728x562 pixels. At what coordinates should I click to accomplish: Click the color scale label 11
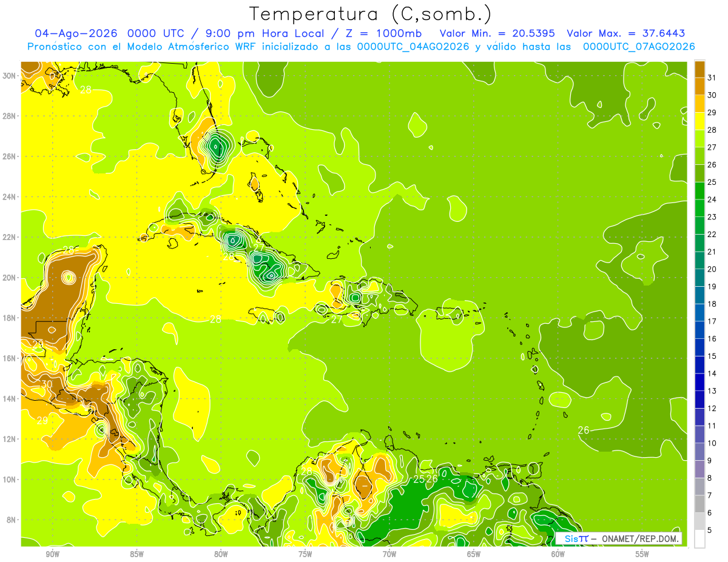[x=712, y=426]
